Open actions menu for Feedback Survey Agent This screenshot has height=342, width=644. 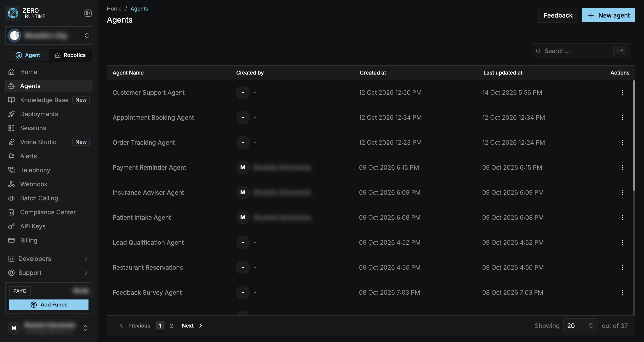pyautogui.click(x=622, y=292)
